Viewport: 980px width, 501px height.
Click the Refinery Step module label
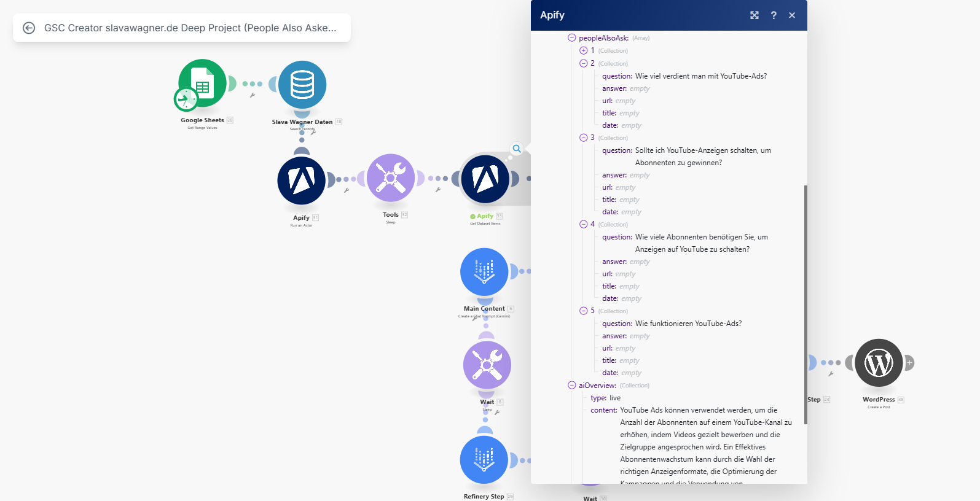pos(484,497)
